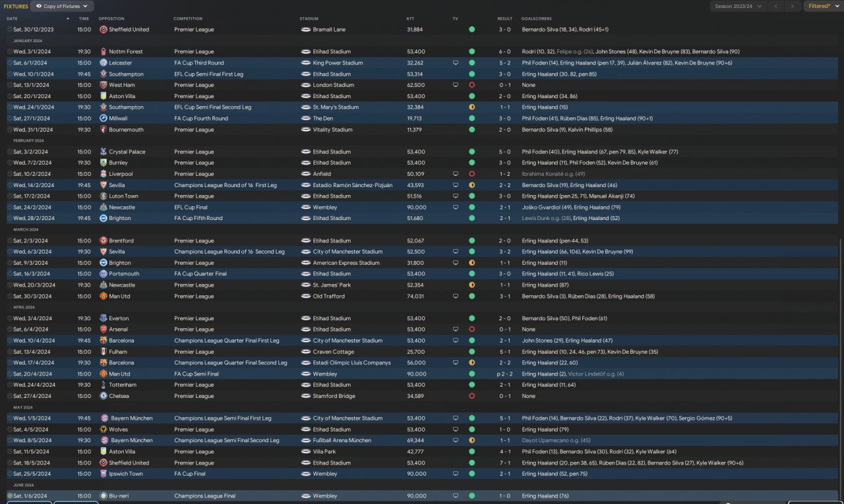This screenshot has width=844, height=504.
Task: Click the green win indicator for Bournemouth match
Action: 472,130
